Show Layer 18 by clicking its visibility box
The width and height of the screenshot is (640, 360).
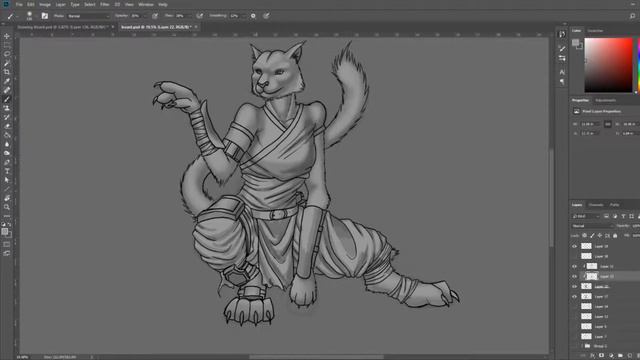point(574,256)
